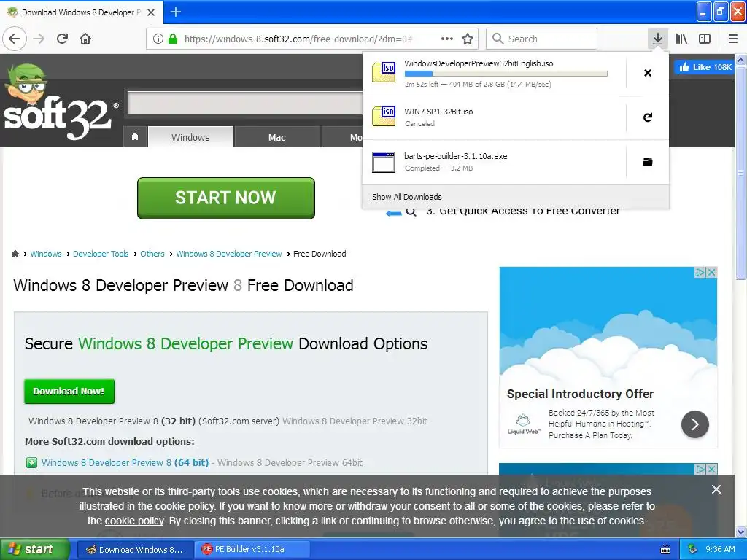Screen dimensions: 747x560
Task: Click the green START NOW button
Action: tap(226, 198)
